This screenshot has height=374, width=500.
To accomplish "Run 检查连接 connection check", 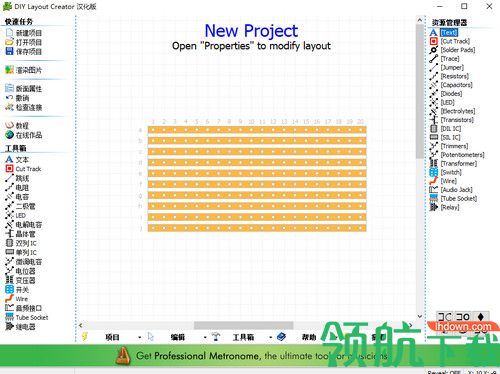I will coord(24,107).
